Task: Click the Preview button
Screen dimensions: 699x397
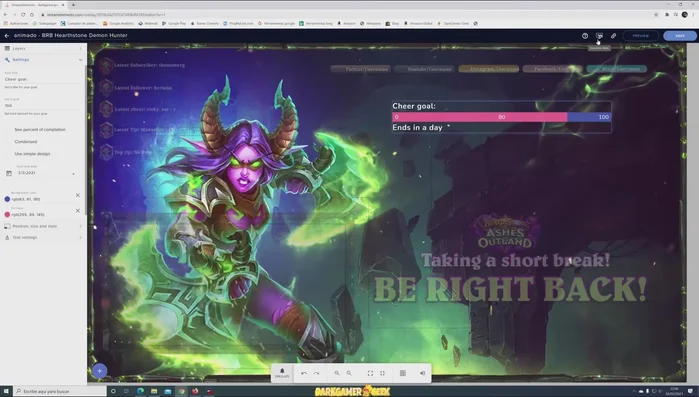Action: tap(641, 36)
